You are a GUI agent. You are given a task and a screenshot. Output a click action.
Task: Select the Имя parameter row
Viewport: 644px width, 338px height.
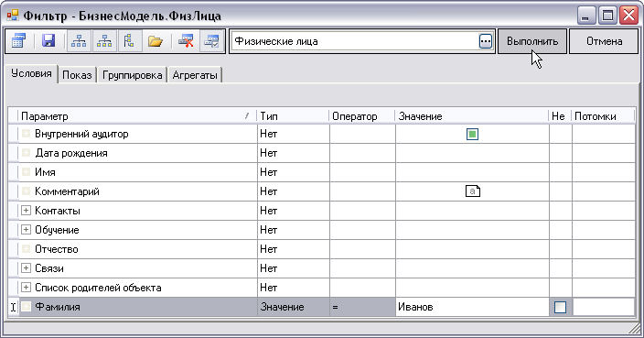click(138, 172)
